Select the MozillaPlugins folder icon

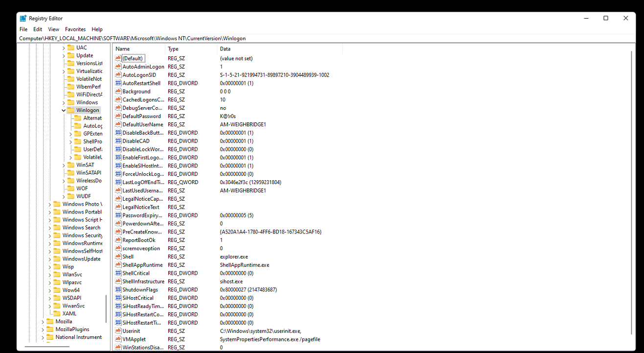[50, 329]
